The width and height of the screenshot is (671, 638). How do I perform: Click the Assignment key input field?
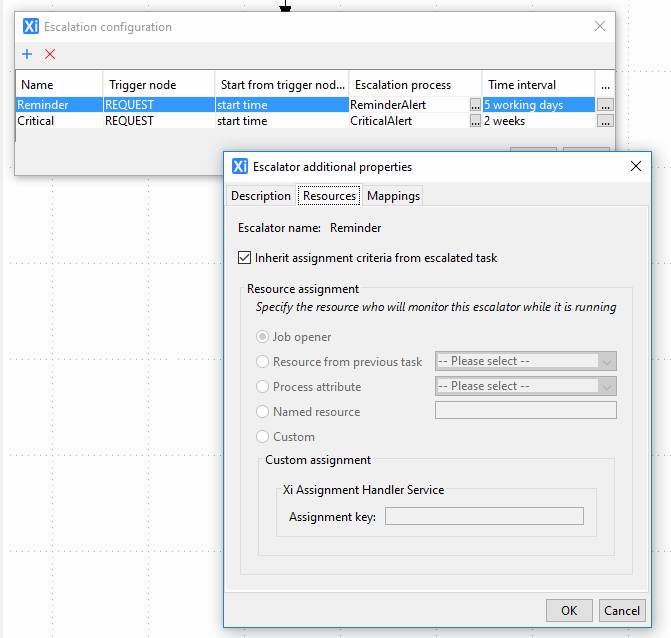[x=484, y=517]
